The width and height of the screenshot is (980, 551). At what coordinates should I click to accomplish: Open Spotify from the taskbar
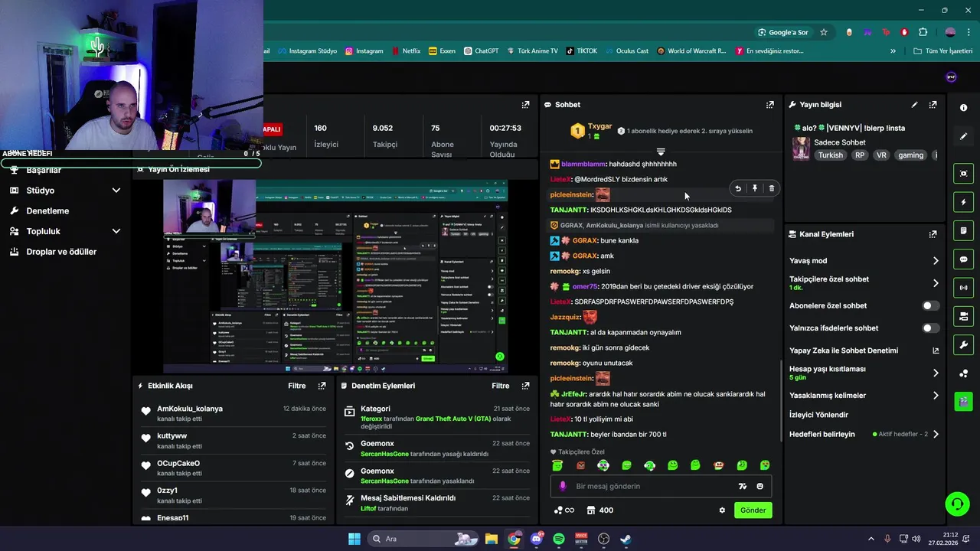pyautogui.click(x=559, y=539)
